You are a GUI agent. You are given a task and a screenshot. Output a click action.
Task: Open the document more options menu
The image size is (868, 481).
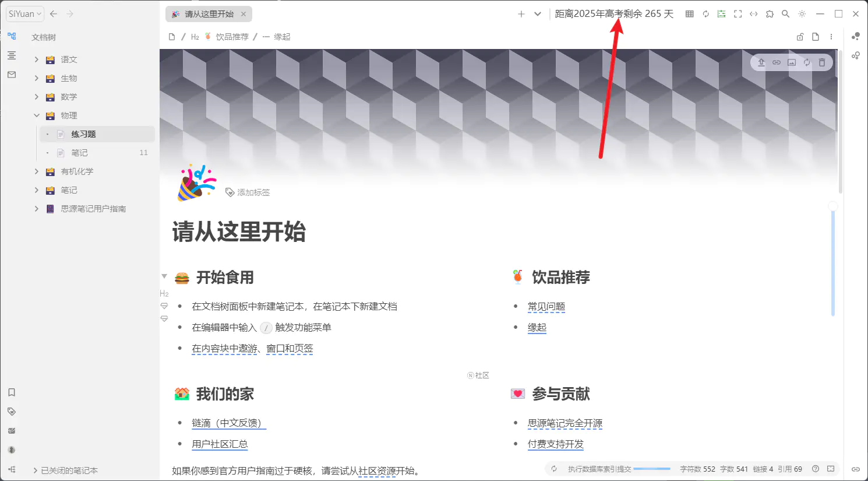point(831,37)
